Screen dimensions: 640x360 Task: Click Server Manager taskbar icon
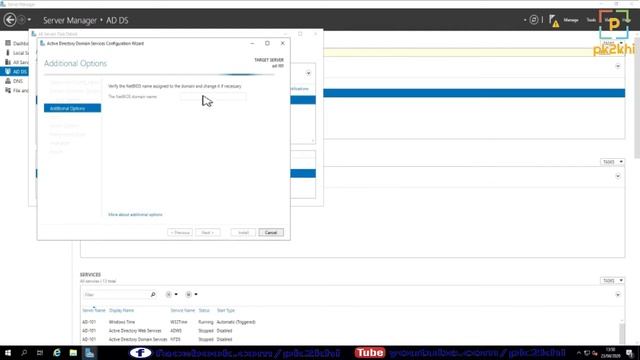point(89,353)
